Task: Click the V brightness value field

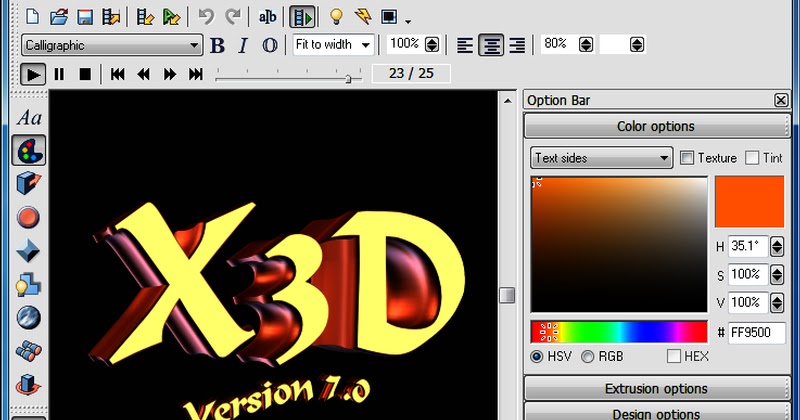Action: coord(747,303)
